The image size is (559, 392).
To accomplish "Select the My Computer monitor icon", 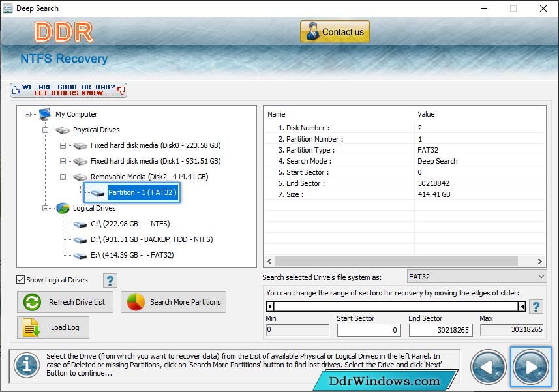I will [44, 114].
